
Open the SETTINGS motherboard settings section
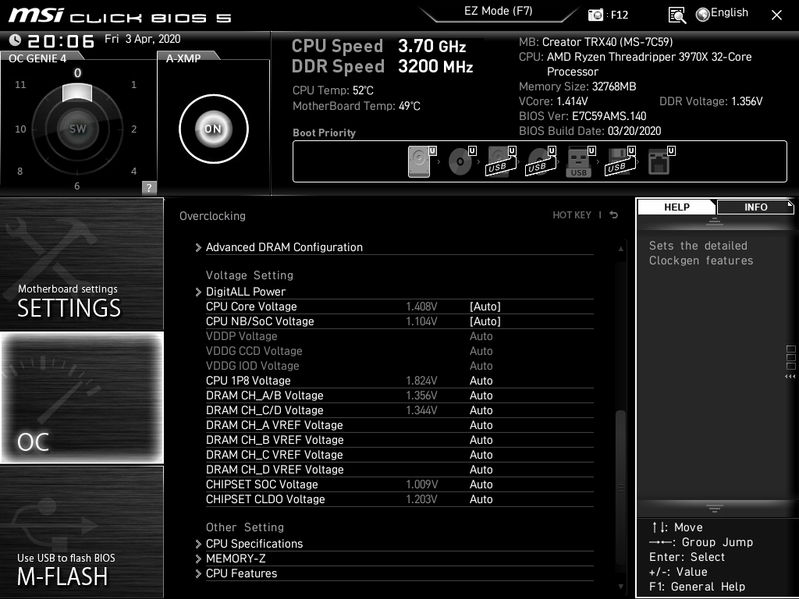pos(82,264)
